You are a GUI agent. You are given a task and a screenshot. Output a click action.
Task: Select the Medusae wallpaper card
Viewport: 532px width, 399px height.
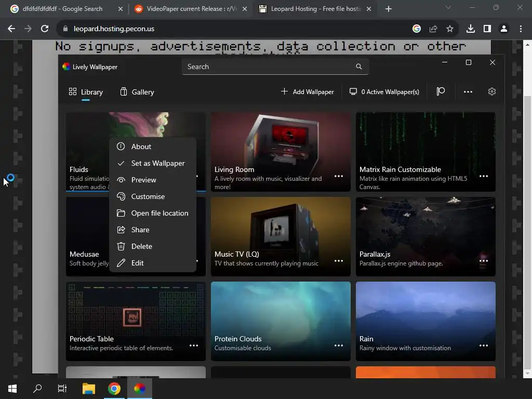coord(87,236)
